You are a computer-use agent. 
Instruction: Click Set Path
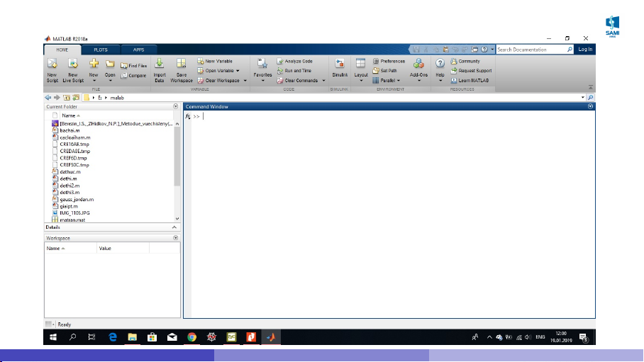(385, 71)
